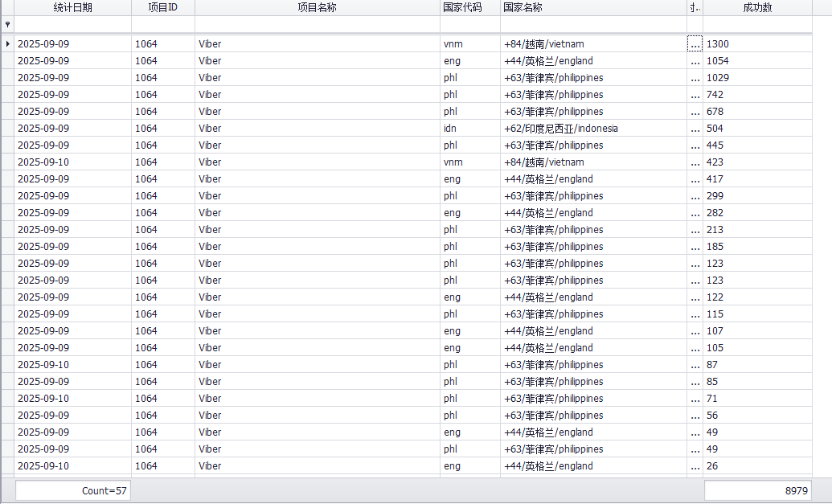Sort by the 国家代码 column header

[x=470, y=7]
